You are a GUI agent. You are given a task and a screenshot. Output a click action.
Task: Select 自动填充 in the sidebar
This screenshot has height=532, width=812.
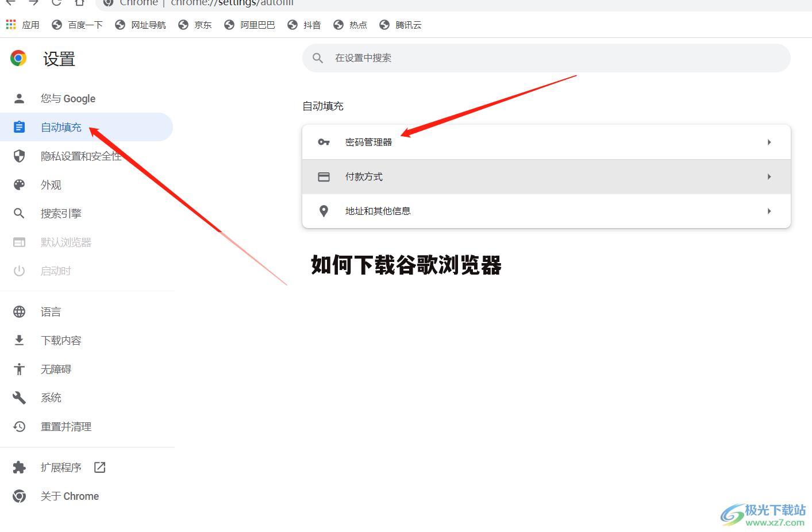(86, 127)
